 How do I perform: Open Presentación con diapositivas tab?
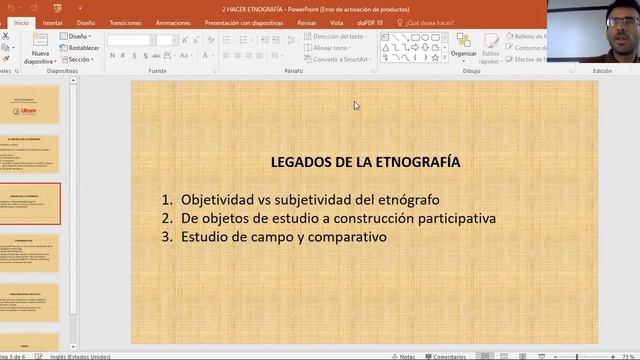coord(244,23)
